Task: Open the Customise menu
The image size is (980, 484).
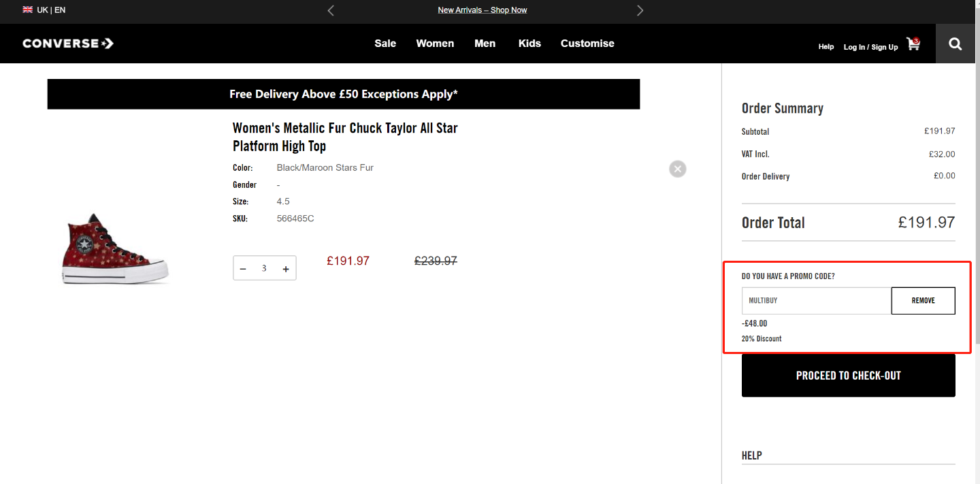Action: click(x=587, y=44)
